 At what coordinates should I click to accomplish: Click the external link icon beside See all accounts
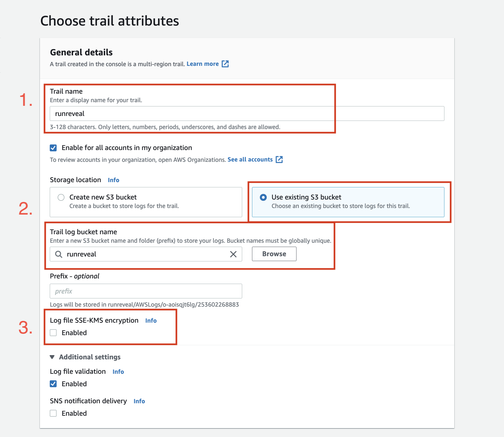pyautogui.click(x=279, y=160)
